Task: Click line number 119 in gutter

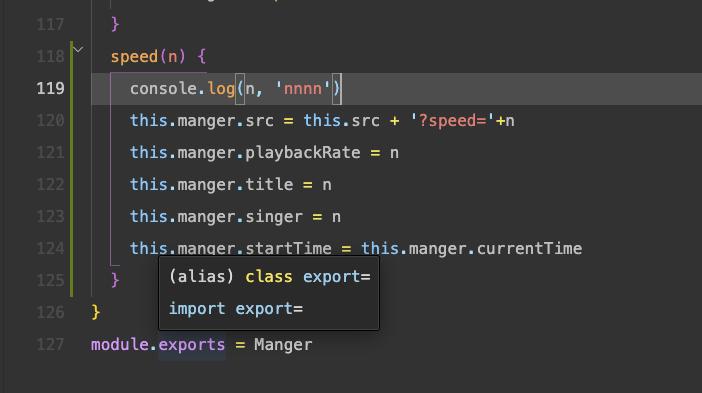Action: coord(50,88)
